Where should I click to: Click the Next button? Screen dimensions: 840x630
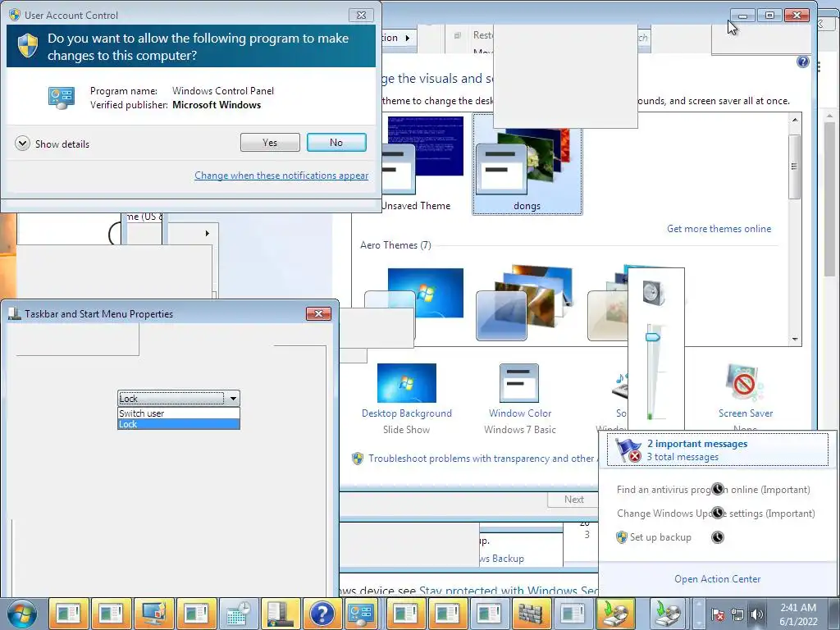click(573, 500)
